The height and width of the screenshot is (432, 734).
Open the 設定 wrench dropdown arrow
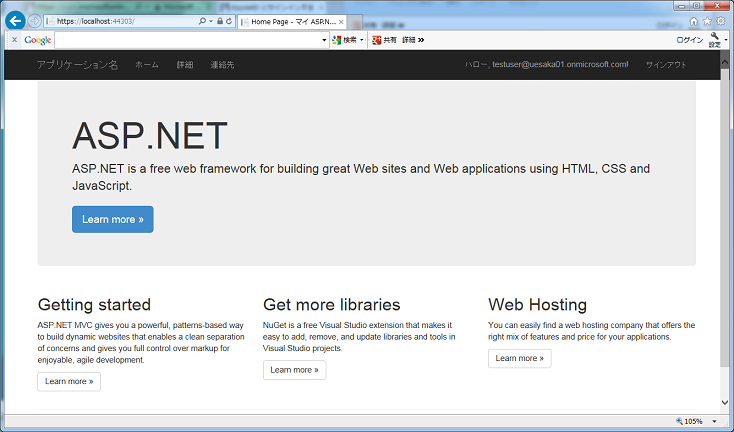[x=726, y=40]
